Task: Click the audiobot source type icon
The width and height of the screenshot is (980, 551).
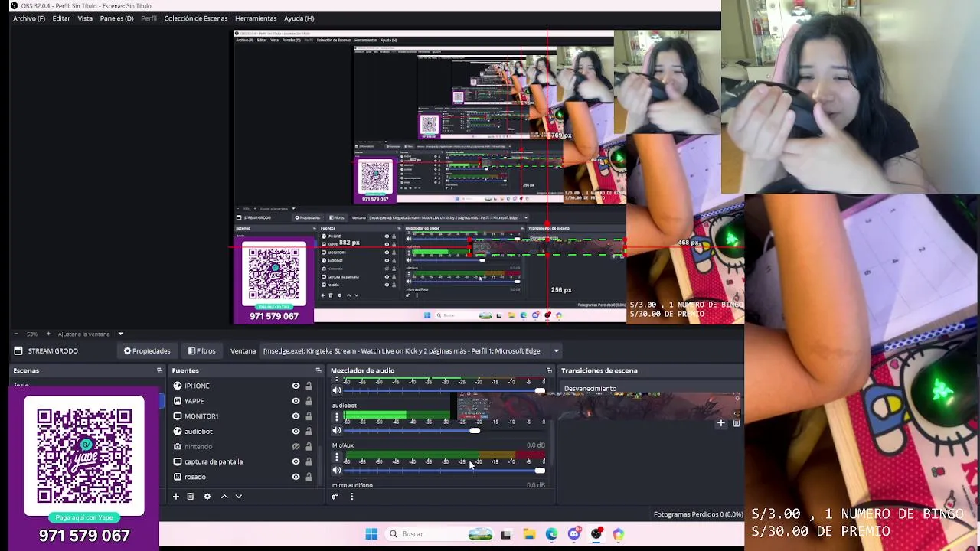Action: [x=178, y=431]
